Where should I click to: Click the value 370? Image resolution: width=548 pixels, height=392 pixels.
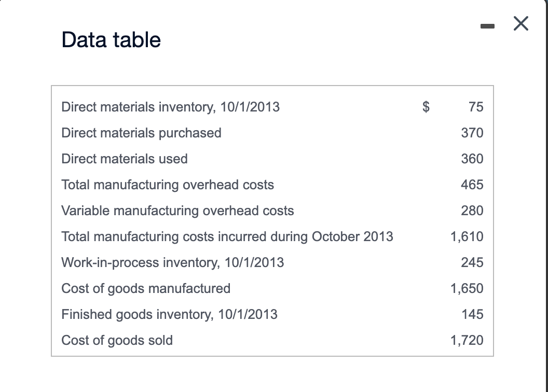474,133
